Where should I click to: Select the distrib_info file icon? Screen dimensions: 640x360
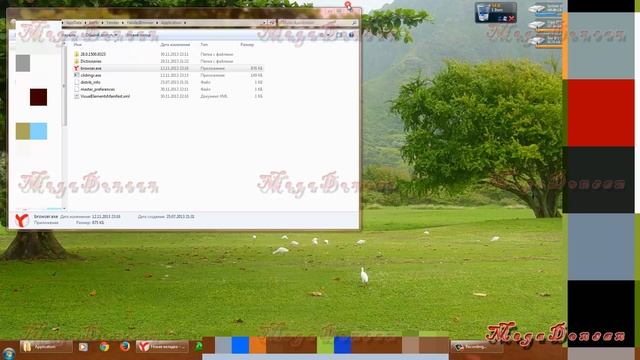coord(76,82)
